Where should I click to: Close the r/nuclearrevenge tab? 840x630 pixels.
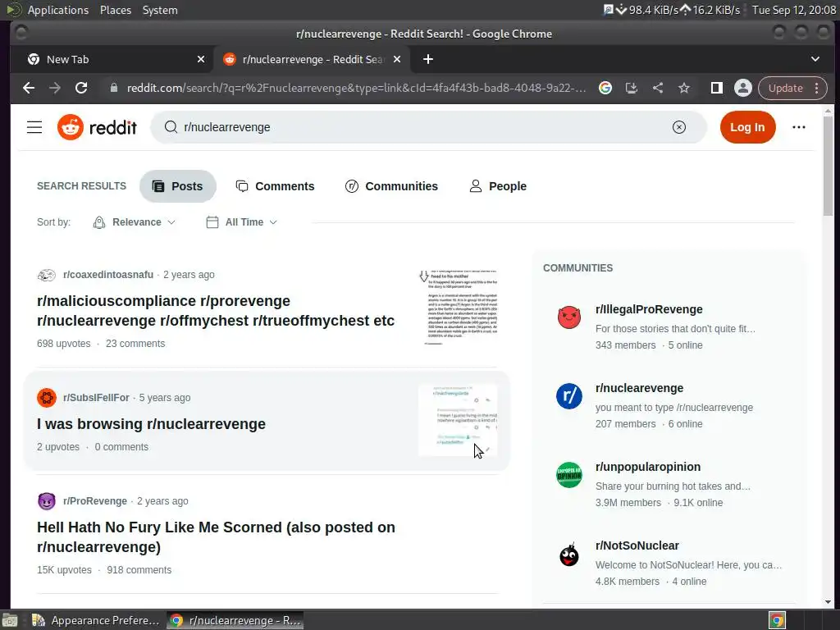pyautogui.click(x=397, y=59)
